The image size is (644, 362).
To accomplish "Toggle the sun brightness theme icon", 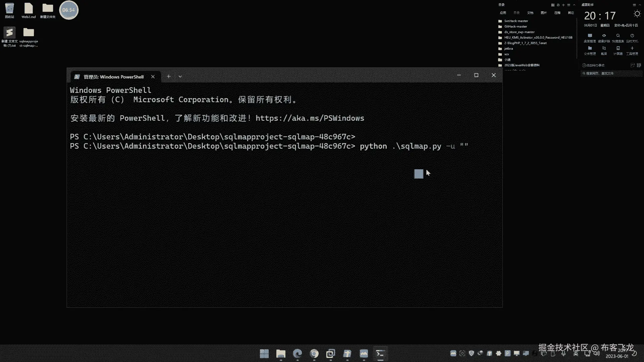I will click(x=637, y=14).
